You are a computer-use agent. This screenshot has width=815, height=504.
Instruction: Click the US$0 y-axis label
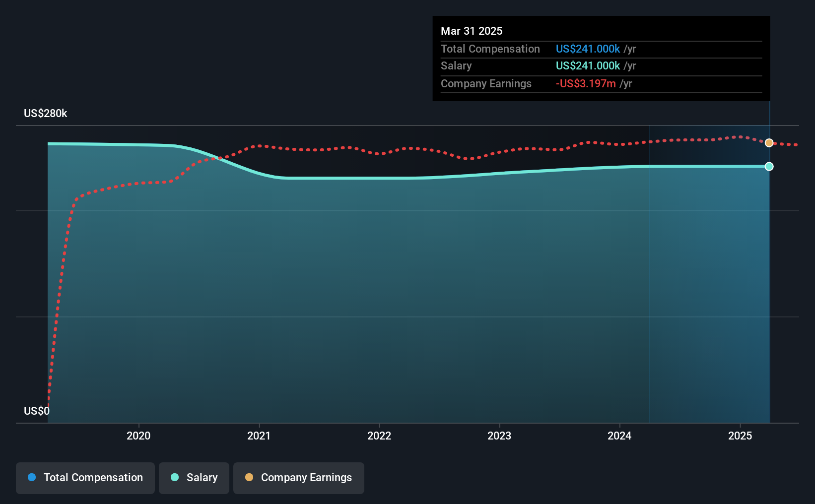[x=37, y=411]
